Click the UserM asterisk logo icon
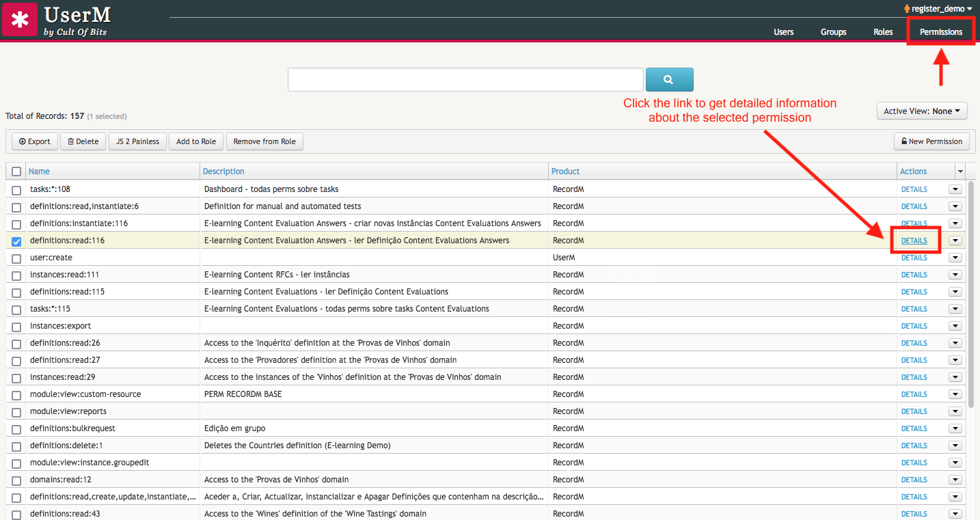This screenshot has height=520, width=980. tap(20, 19)
